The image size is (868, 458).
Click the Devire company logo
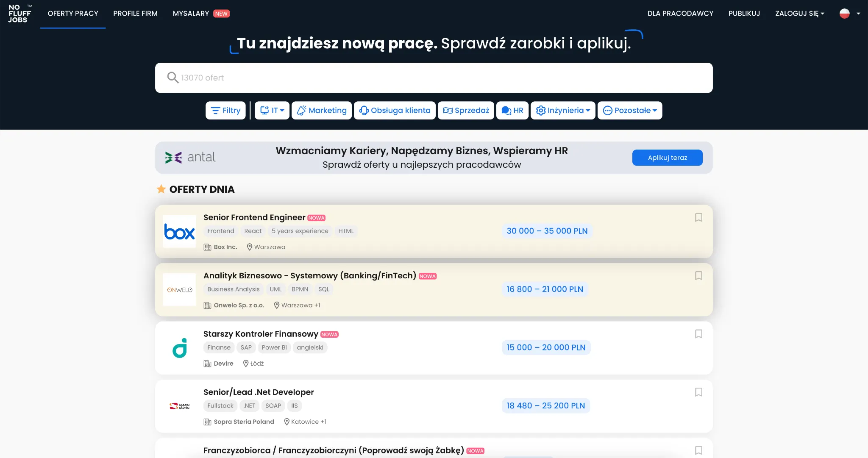[180, 348]
